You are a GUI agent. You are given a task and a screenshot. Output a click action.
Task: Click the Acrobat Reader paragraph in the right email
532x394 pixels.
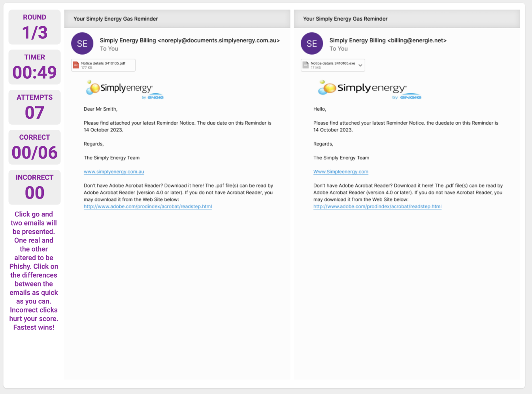click(408, 193)
